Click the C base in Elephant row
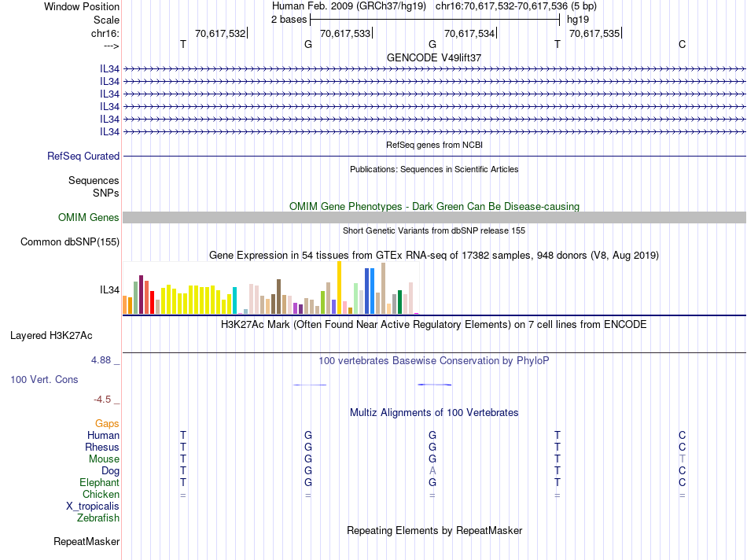This screenshot has width=747, height=560. (683, 482)
